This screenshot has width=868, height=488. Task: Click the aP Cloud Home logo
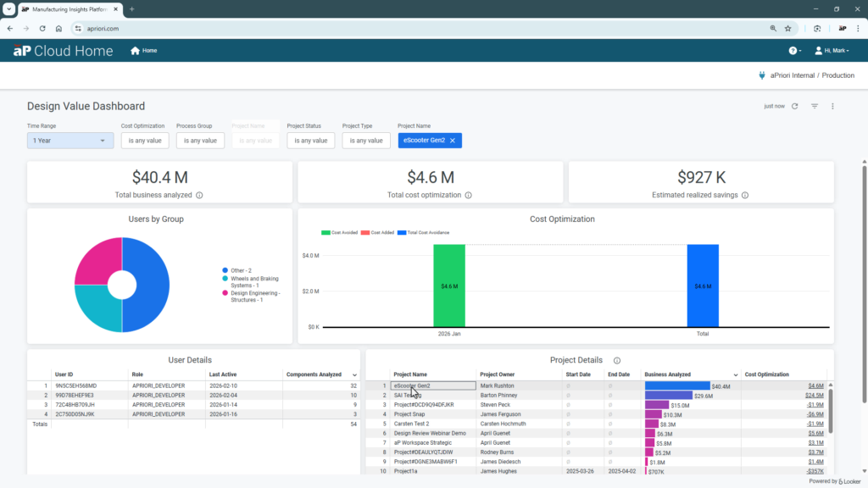pos(62,50)
